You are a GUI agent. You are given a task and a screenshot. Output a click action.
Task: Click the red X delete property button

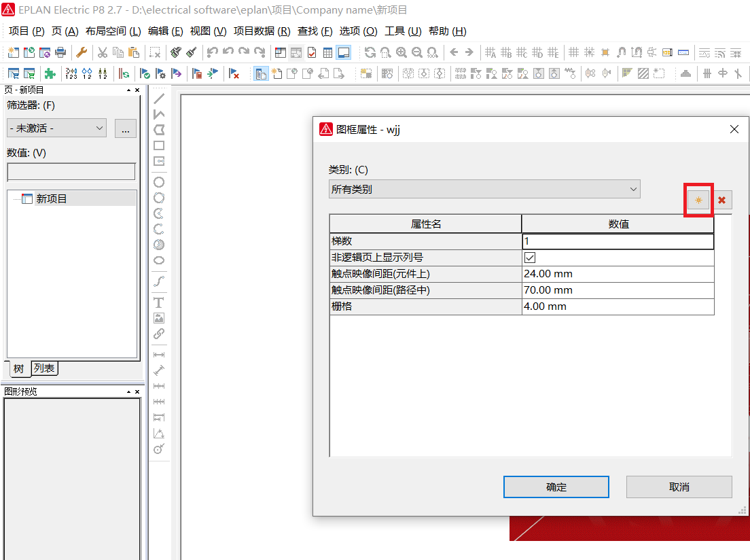coord(721,200)
